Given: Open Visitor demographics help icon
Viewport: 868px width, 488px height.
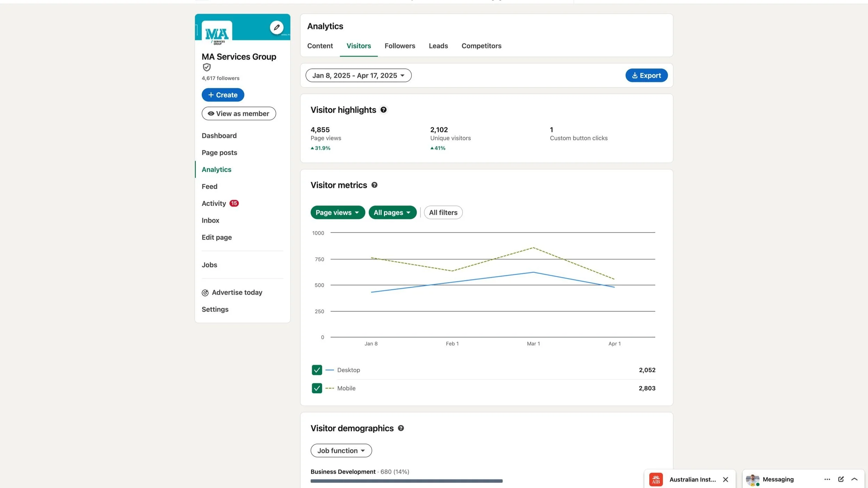Looking at the screenshot, I should [x=401, y=428].
